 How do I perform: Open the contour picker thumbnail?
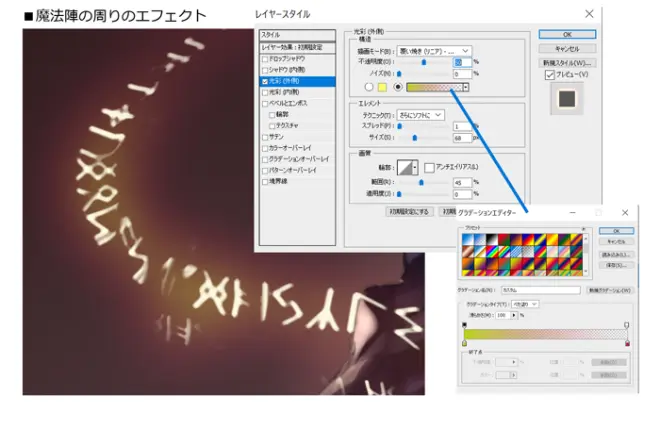click(407, 167)
